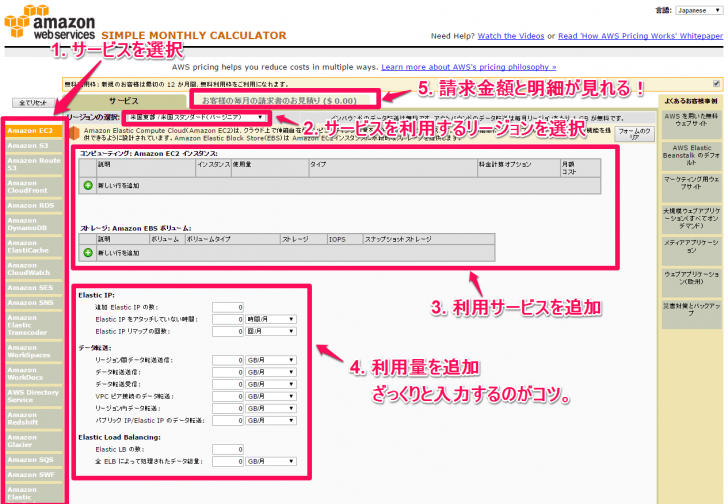The width and height of the screenshot is (728, 504).
Task: Open GB/月 dropdown for データ転送送信
Action: pos(271,372)
